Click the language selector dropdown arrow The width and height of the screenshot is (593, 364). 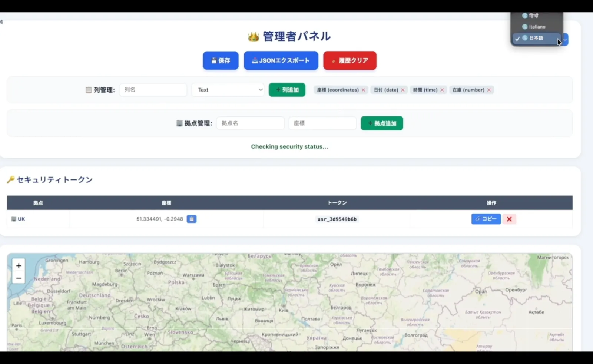point(565,39)
